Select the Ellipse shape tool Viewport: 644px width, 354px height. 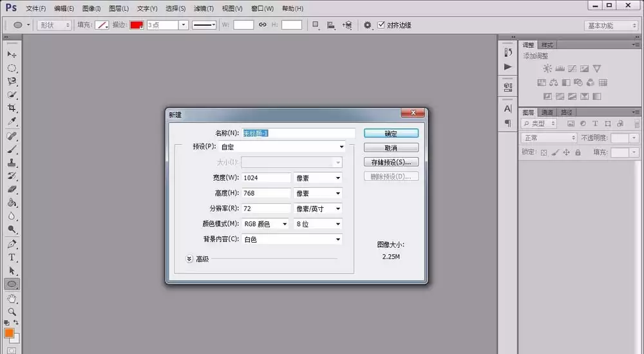pyautogui.click(x=12, y=284)
